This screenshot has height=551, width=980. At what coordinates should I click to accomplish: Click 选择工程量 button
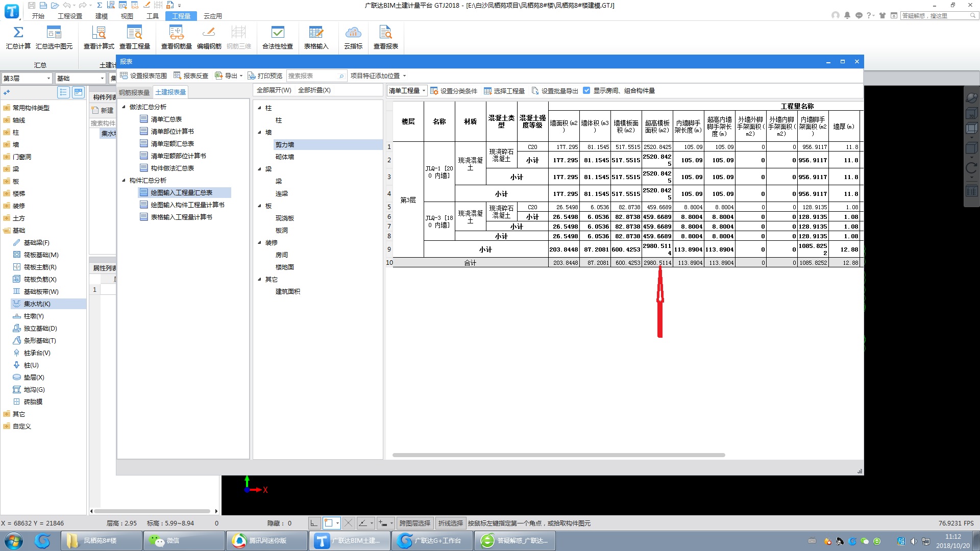point(504,91)
